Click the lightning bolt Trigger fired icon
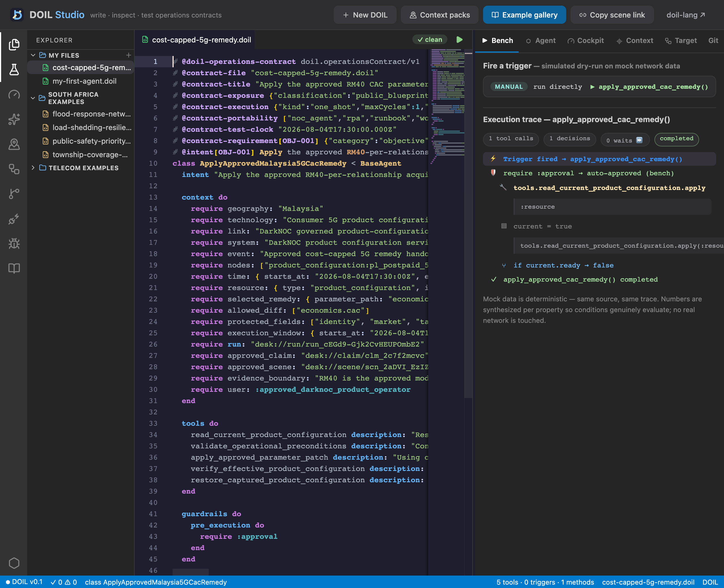 coord(493,159)
